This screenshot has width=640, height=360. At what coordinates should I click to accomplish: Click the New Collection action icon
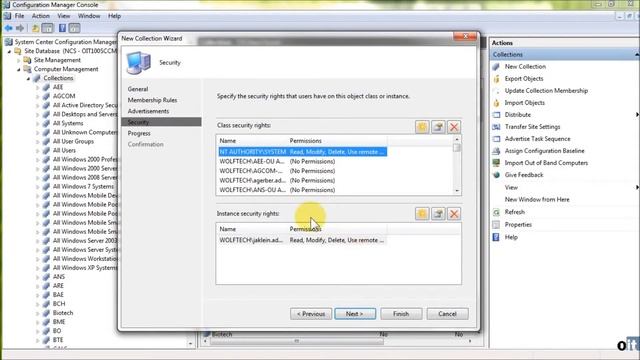point(496,67)
